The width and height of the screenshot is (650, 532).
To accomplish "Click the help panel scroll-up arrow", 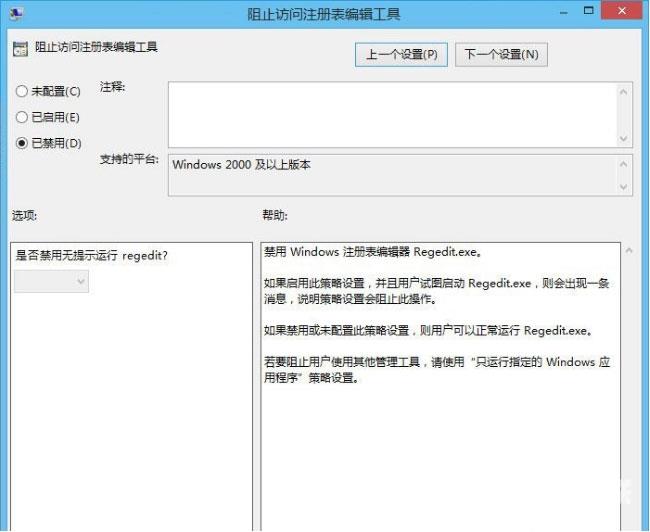I will 629,251.
